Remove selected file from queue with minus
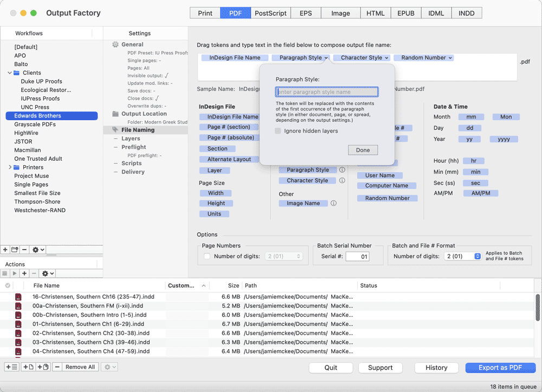 coord(57,367)
